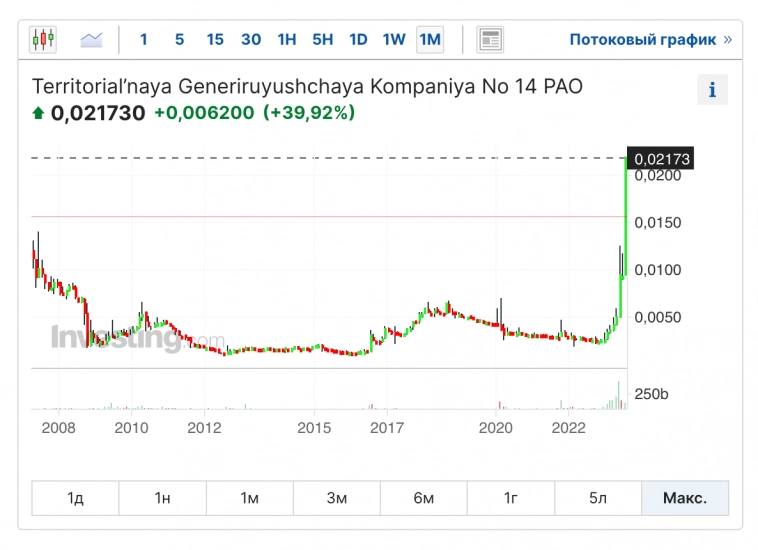
Task: Switch to the 1W interval
Action: pyautogui.click(x=394, y=40)
